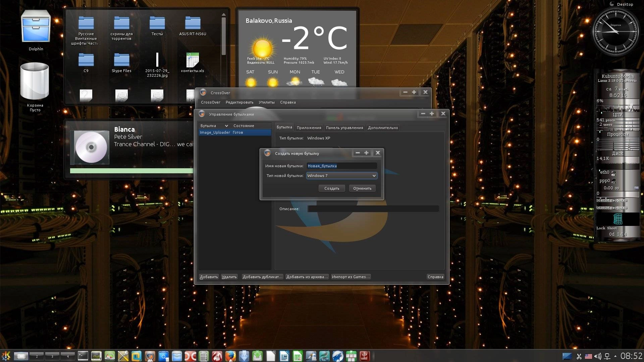Expand the Windows 7 bottle type dropdown
644x362 pixels.
pyautogui.click(x=342, y=176)
